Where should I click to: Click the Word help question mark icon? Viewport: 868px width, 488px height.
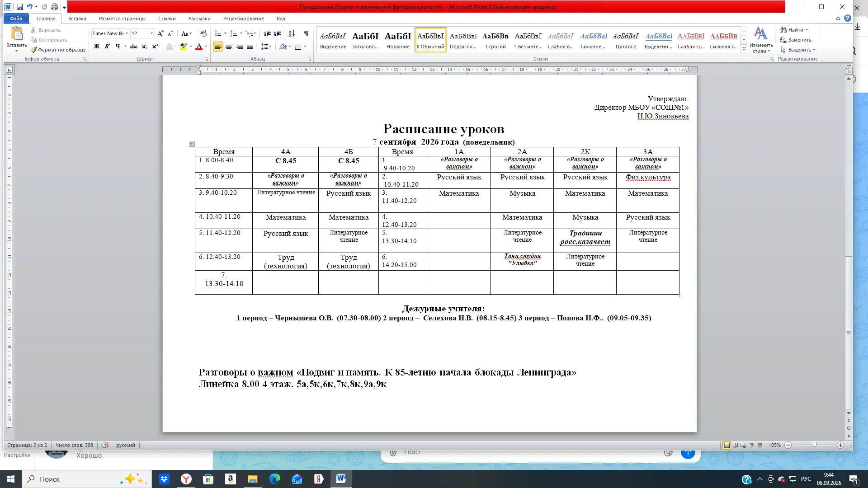tap(848, 19)
